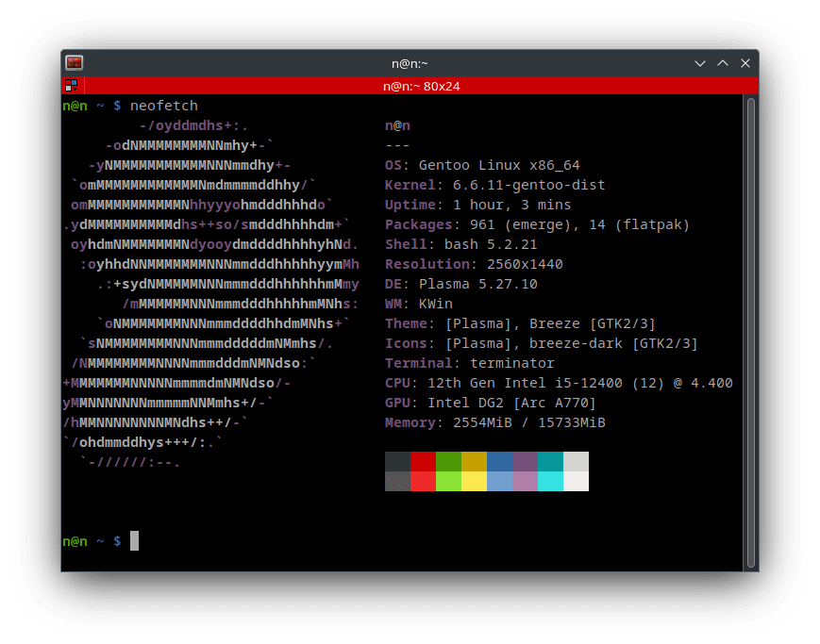Image resolution: width=820 pixels, height=644 pixels.
Task: Click the window title 'n@n:~' text
Action: coord(410,64)
